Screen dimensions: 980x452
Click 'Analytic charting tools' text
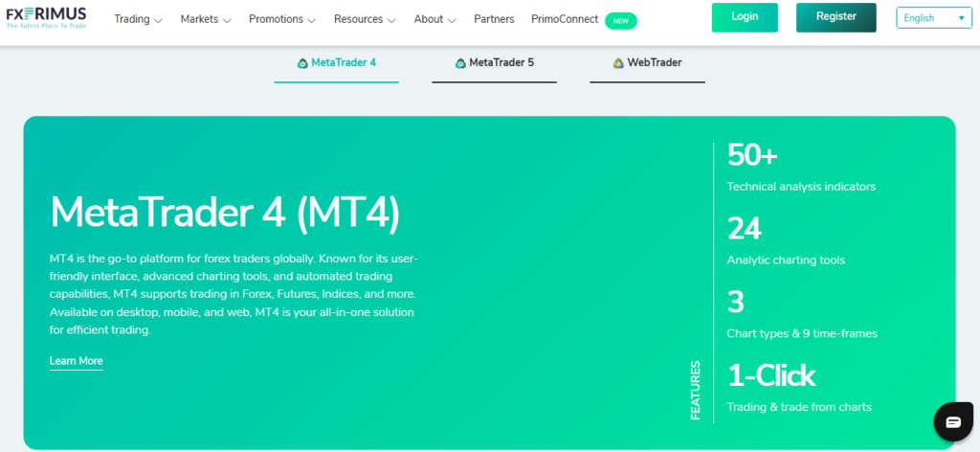(786, 260)
